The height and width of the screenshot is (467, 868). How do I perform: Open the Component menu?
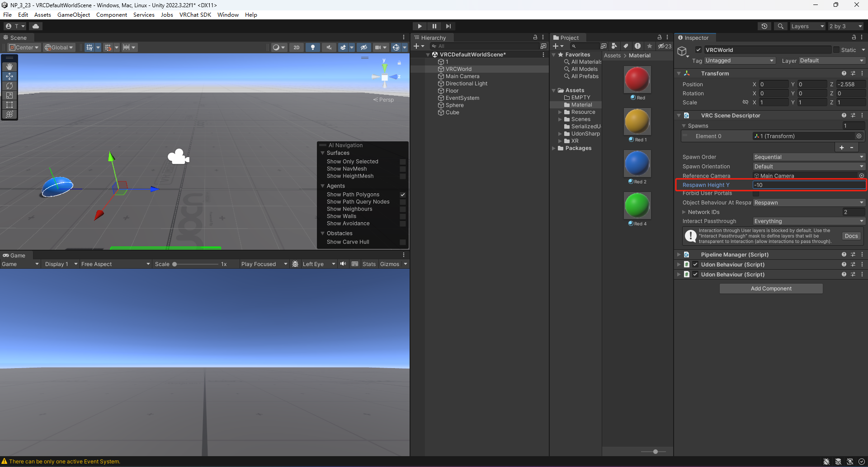click(112, 15)
